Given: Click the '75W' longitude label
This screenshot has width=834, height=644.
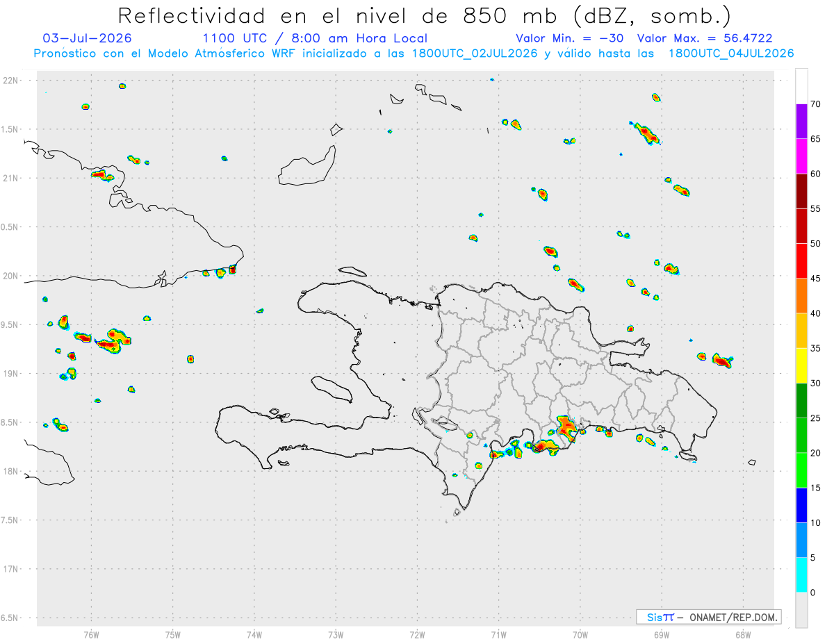Looking at the screenshot, I should [172, 634].
